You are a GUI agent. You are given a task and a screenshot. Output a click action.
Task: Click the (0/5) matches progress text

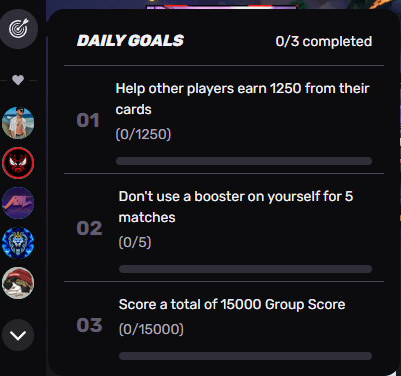coord(135,242)
